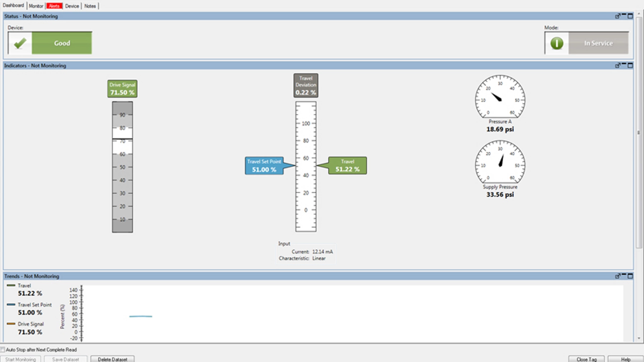Click the Delete Dataset button
The image size is (644, 362).
pos(112,359)
